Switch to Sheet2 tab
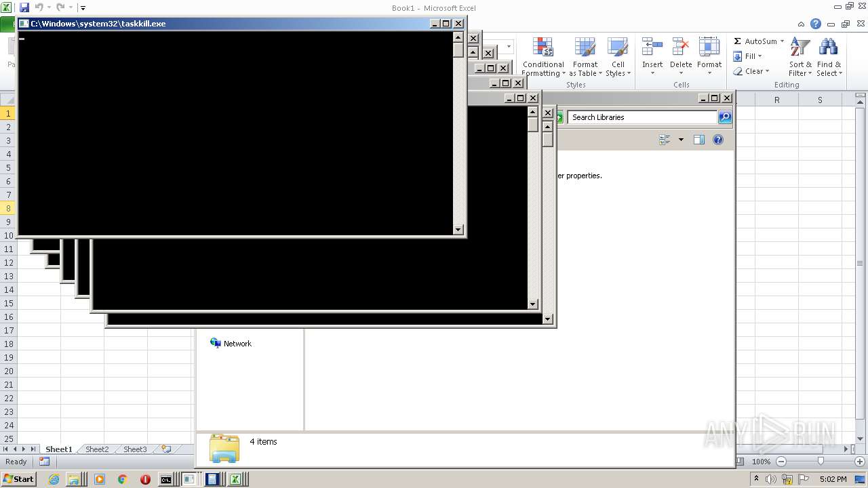 point(96,449)
